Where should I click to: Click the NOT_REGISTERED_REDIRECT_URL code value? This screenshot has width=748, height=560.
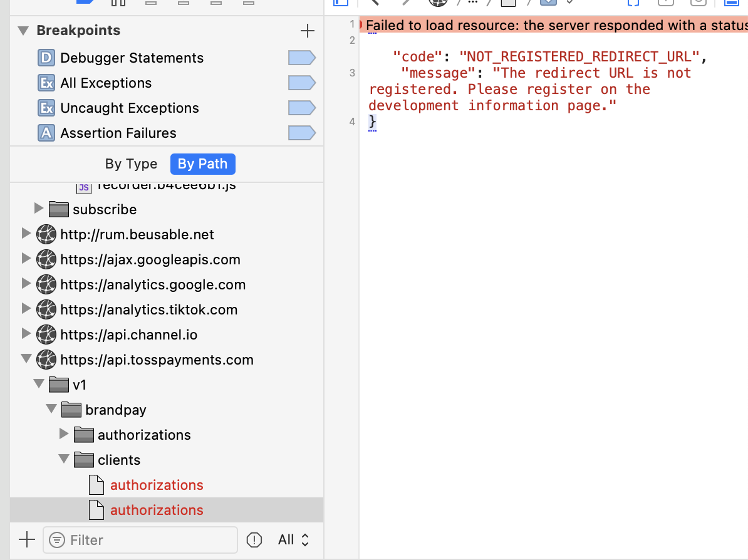[x=579, y=57]
